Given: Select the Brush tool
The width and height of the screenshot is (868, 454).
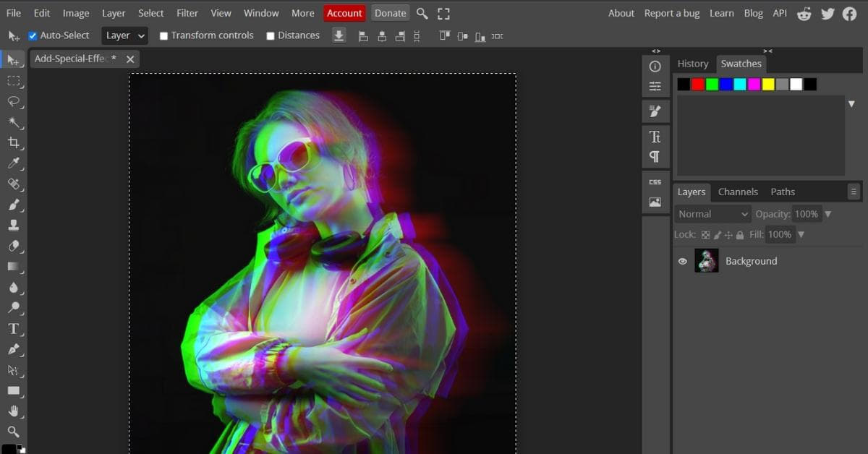Looking at the screenshot, I should click(13, 205).
